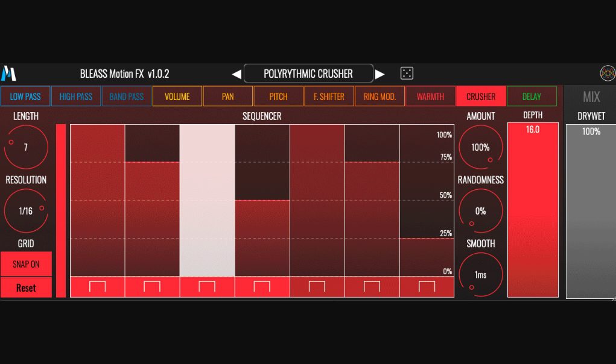Go to the previous preset arrow

[x=237, y=74]
